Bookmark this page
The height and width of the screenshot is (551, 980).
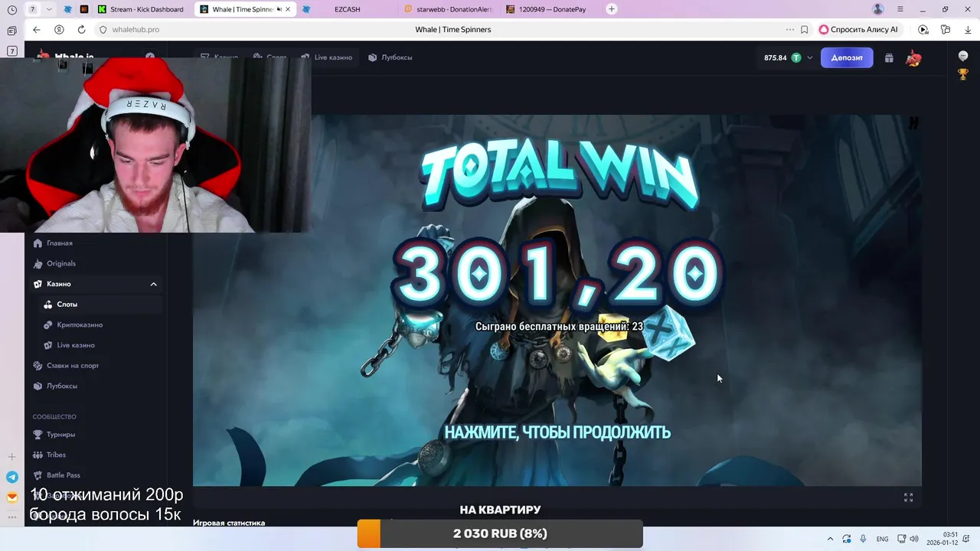click(x=804, y=29)
